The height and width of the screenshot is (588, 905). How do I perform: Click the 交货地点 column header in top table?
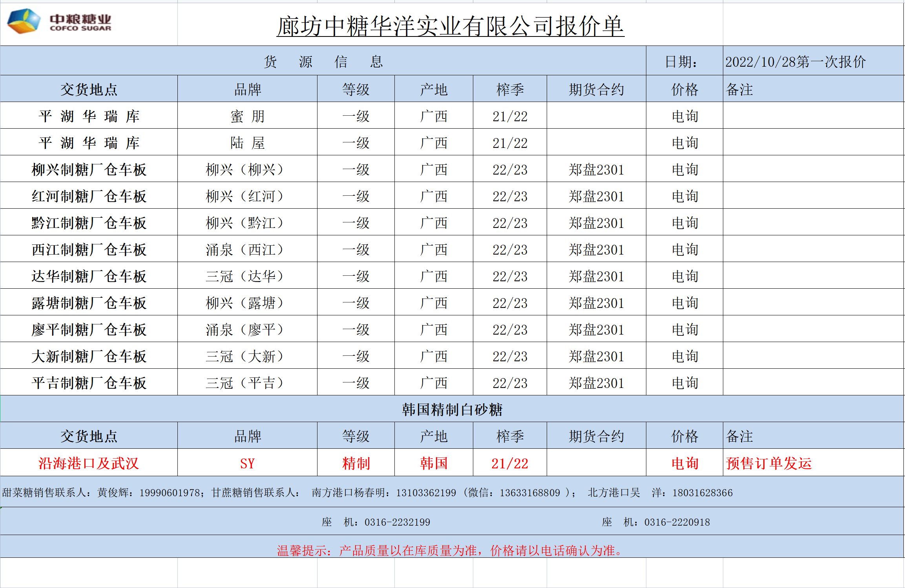pos(89,89)
